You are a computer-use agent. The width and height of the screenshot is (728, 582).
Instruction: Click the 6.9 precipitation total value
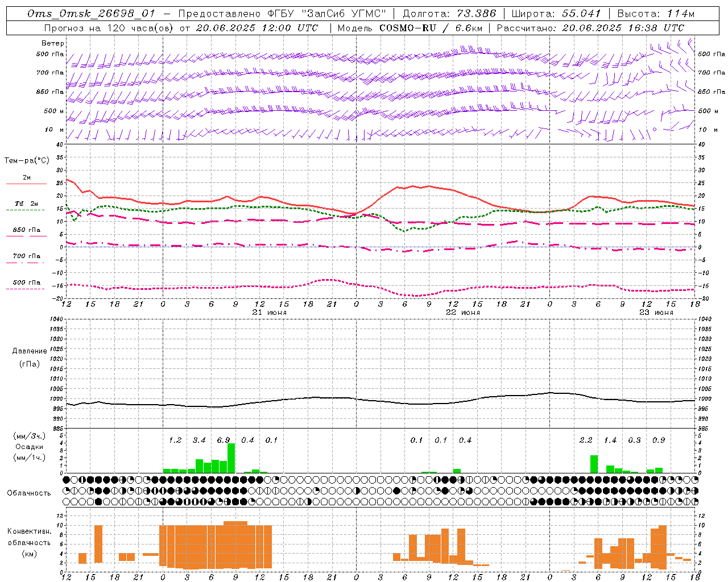224,440
